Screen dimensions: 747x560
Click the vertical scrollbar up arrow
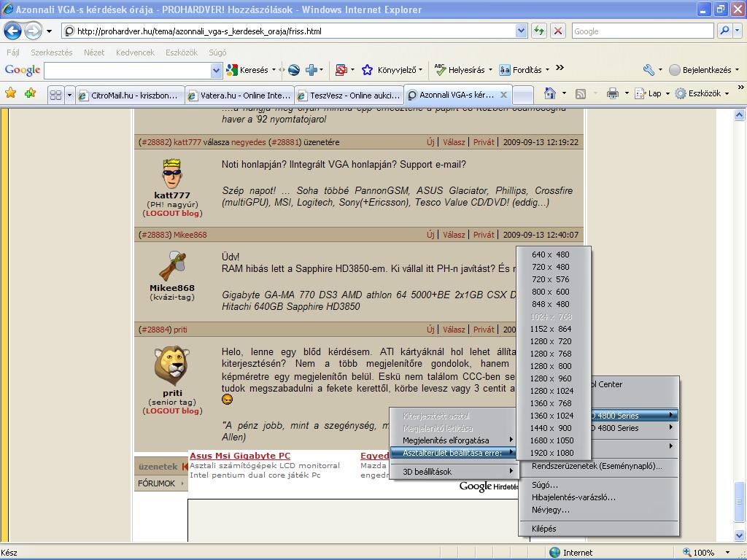tap(739, 114)
